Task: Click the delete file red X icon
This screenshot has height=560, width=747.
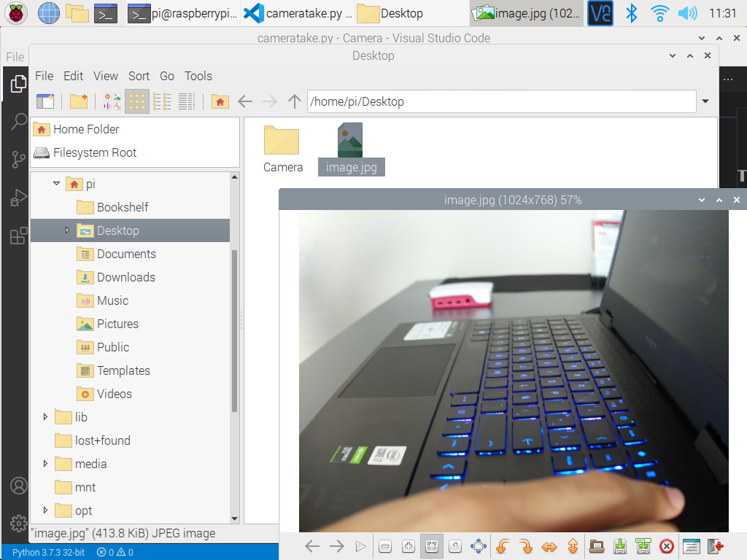Action: 666,546
